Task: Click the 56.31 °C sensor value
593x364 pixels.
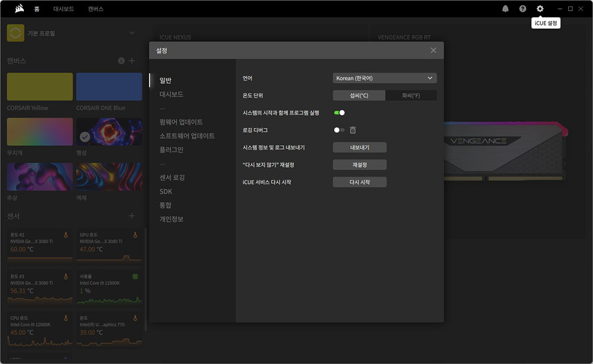Action: point(21,291)
